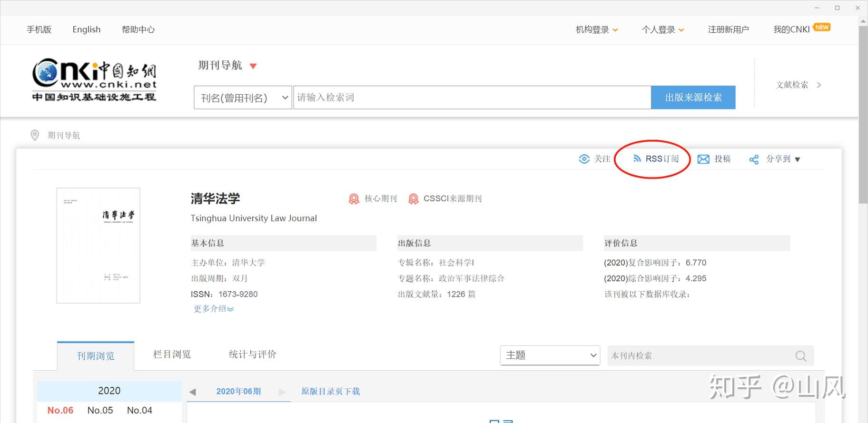
Task: Click the arrow next to 文献检索
Action: (x=819, y=85)
